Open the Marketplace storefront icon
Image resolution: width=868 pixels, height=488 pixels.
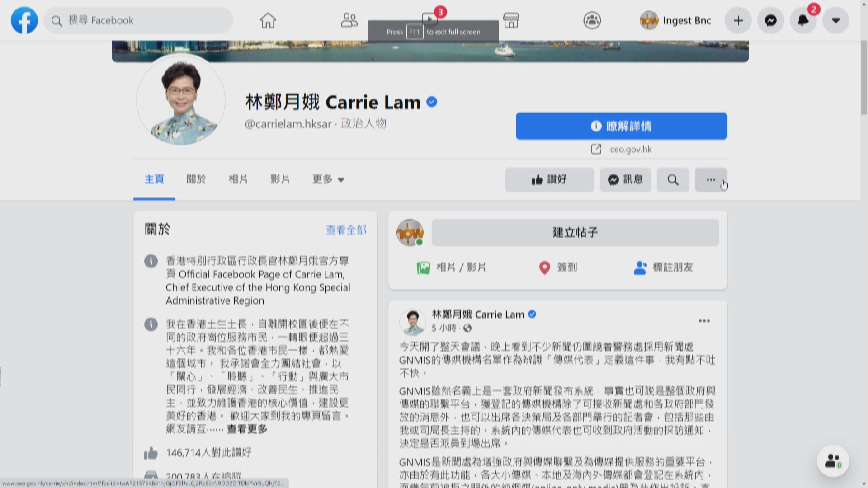click(x=511, y=20)
